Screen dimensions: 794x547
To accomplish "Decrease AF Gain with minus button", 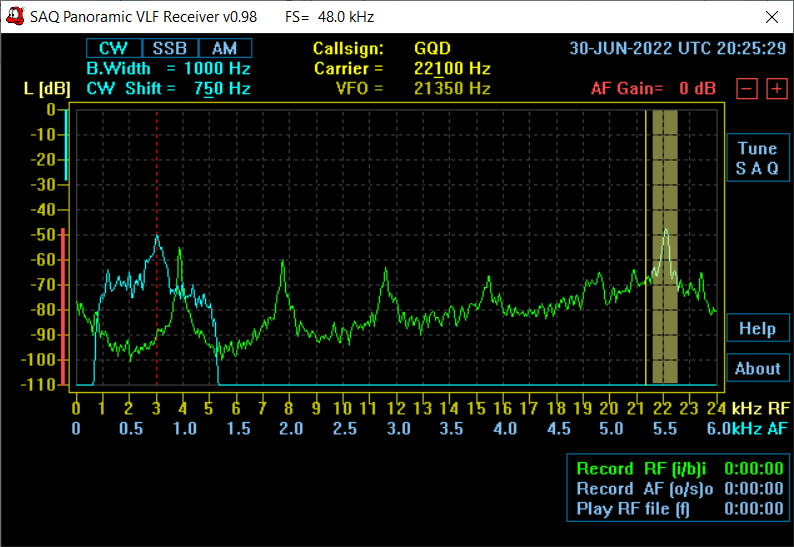I will [746, 88].
